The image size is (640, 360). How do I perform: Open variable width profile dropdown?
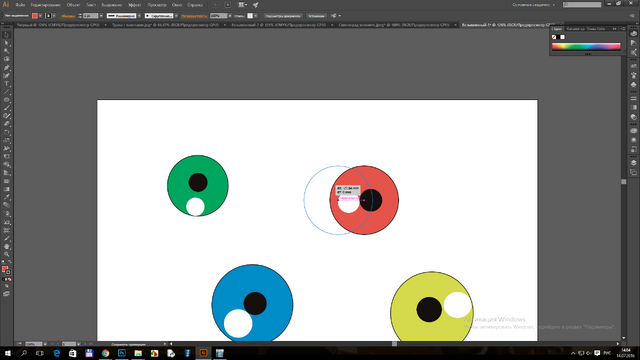click(139, 16)
